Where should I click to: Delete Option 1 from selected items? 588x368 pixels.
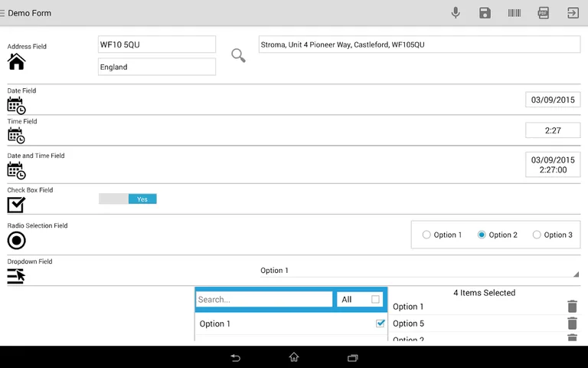572,307
